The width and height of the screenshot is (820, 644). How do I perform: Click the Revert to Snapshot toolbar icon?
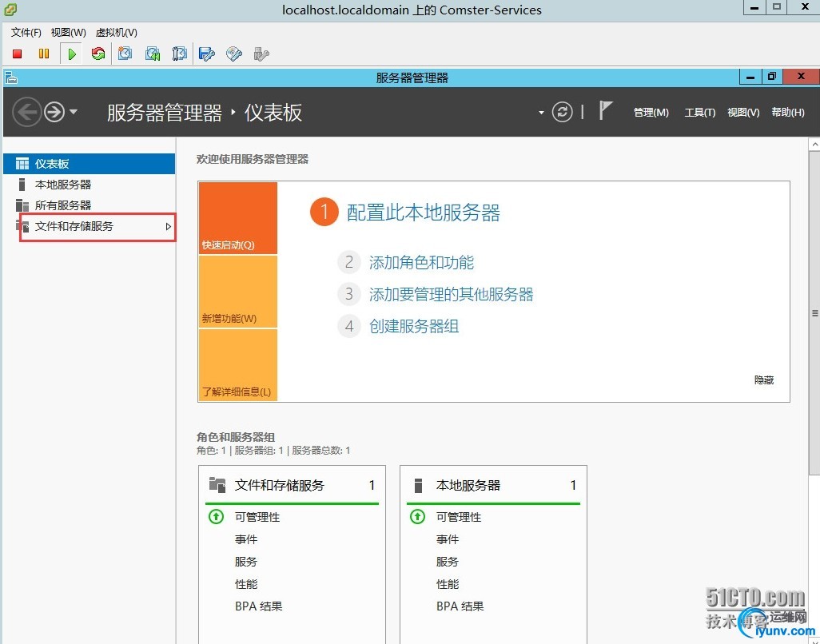tap(153, 54)
